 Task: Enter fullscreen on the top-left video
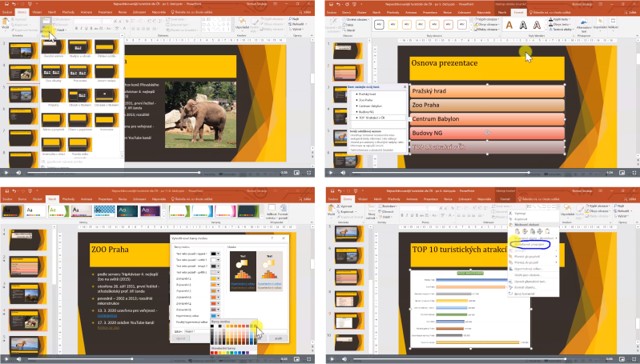pos(308,173)
